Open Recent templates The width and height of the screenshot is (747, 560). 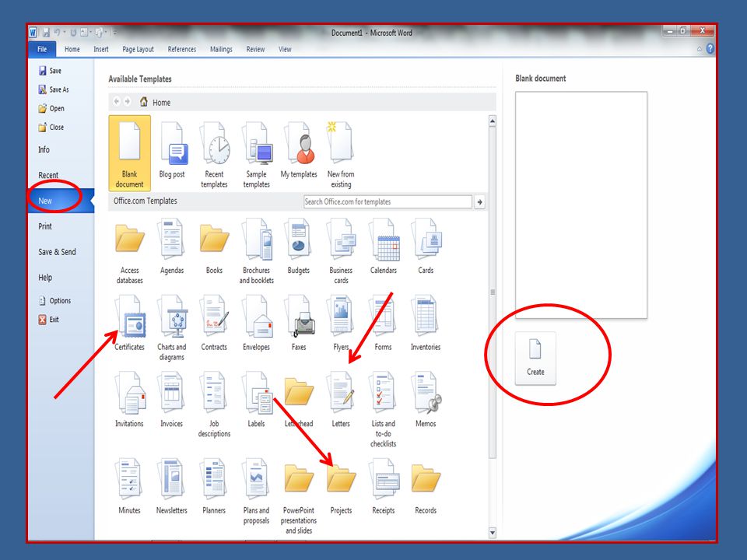tap(214, 153)
